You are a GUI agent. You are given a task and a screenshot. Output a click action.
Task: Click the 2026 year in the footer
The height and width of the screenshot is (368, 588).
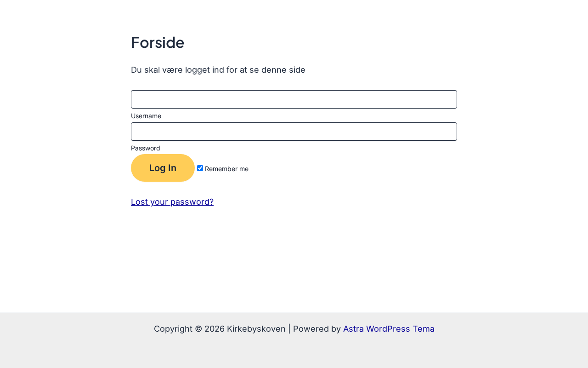[215, 329]
